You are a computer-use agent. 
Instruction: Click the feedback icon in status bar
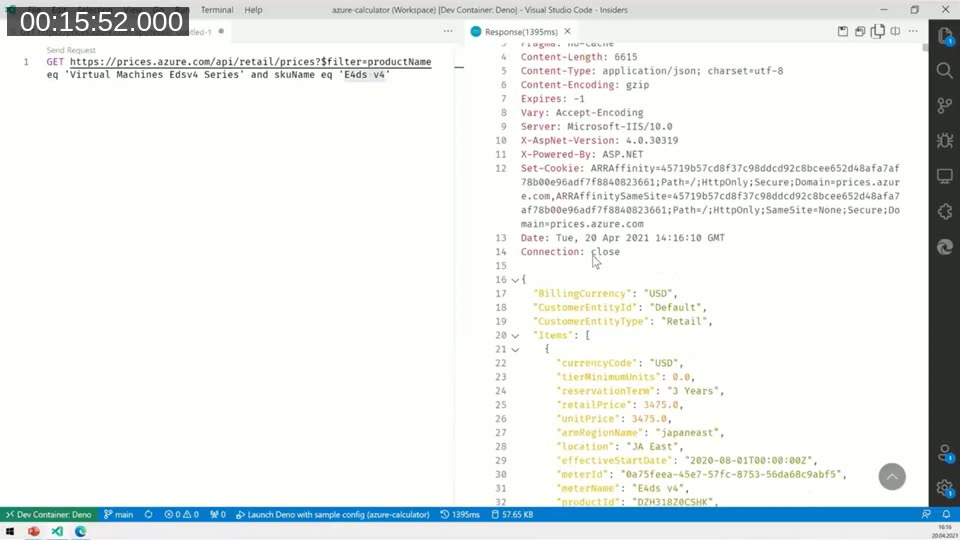coord(926,514)
